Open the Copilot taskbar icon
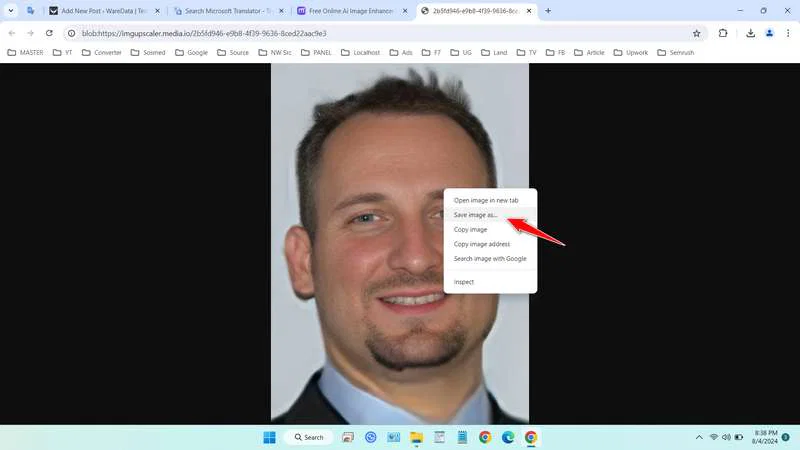The width and height of the screenshot is (800, 450). click(371, 437)
